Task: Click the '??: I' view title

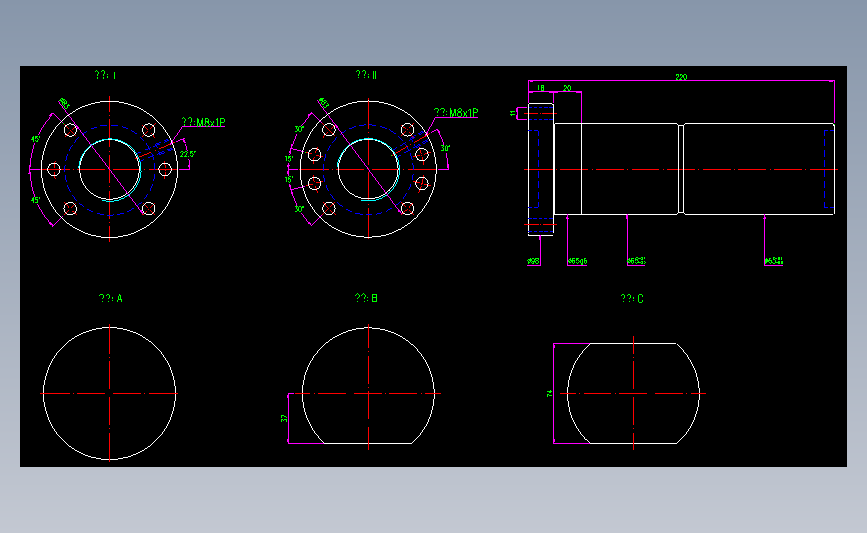Action: click(105, 75)
